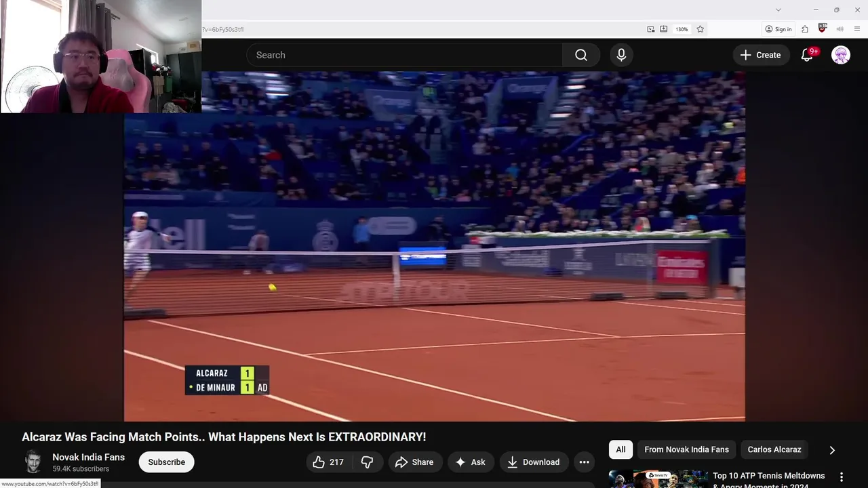Open the list-all-tabs dropdown arrow
Image resolution: width=868 pixels, height=488 pixels.
coord(778,9)
